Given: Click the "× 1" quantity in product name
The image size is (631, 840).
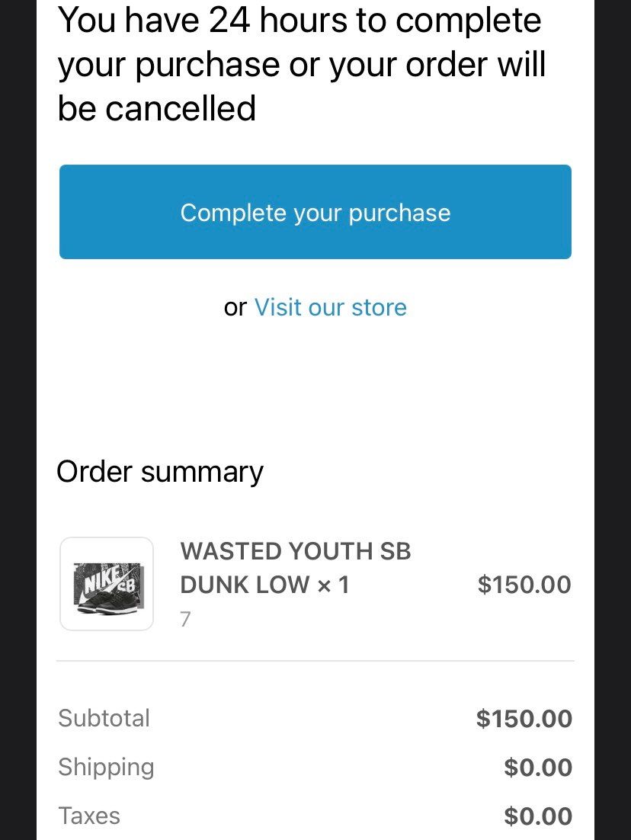Looking at the screenshot, I should [x=333, y=585].
